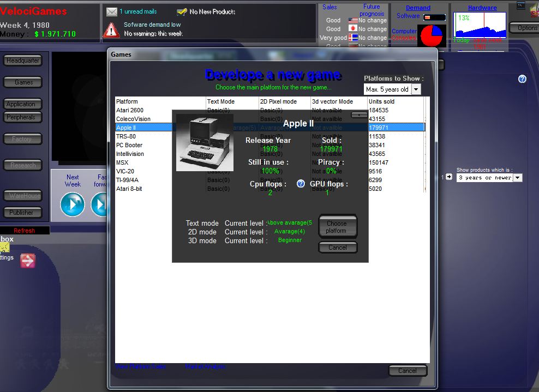Select the VIC-20 platform row
The image size is (539, 392).
tap(270, 171)
